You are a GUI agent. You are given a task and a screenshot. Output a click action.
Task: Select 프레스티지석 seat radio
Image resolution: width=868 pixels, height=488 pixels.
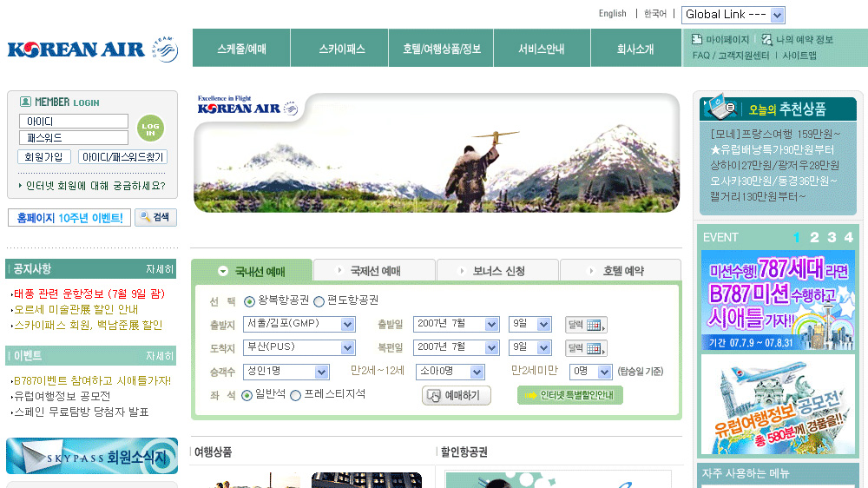[296, 395]
